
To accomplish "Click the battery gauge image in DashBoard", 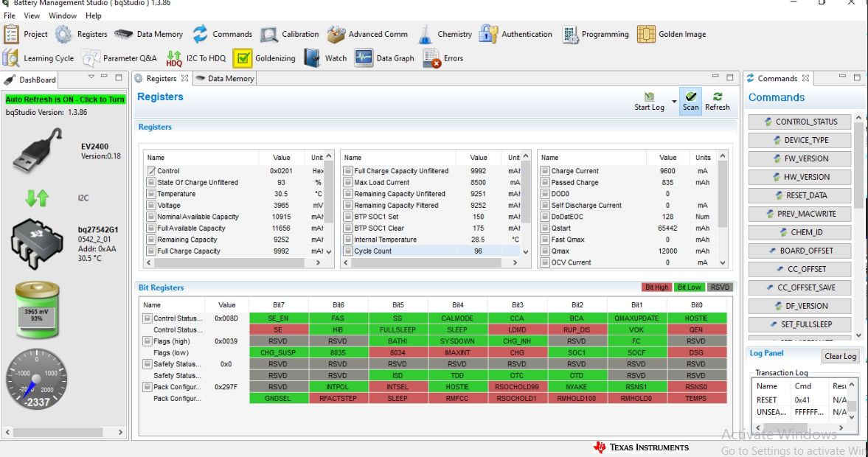I will tap(37, 310).
